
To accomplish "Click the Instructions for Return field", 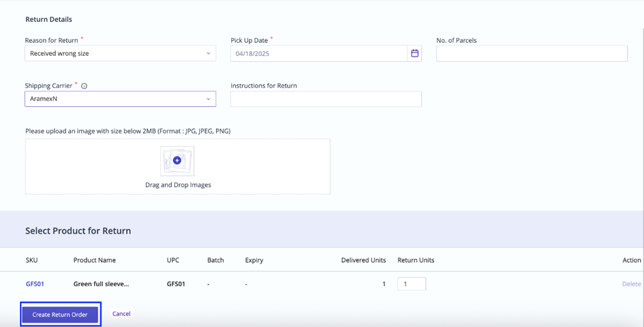I will [x=326, y=99].
